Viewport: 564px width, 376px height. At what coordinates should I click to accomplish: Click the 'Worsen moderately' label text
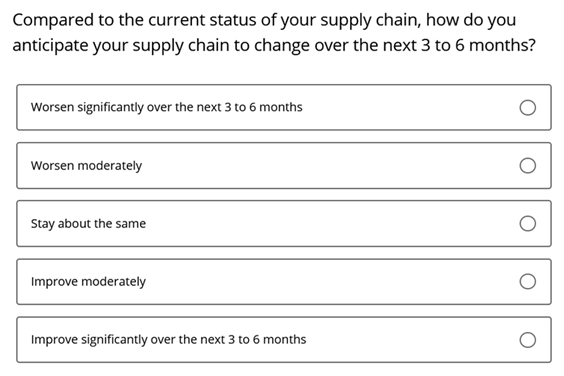pyautogui.click(x=86, y=166)
